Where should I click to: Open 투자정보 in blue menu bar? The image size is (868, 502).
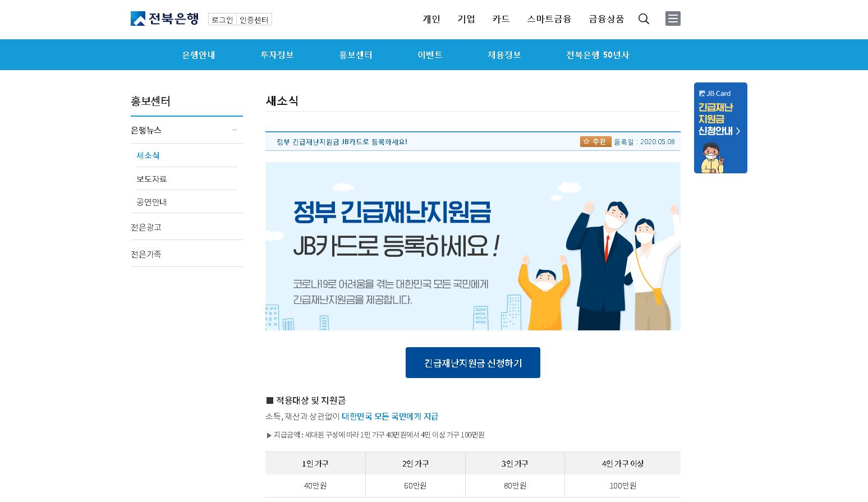point(277,55)
